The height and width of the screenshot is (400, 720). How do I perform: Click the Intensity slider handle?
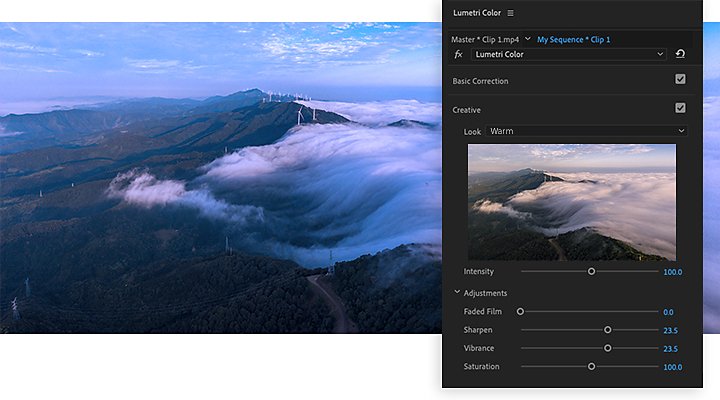point(591,271)
